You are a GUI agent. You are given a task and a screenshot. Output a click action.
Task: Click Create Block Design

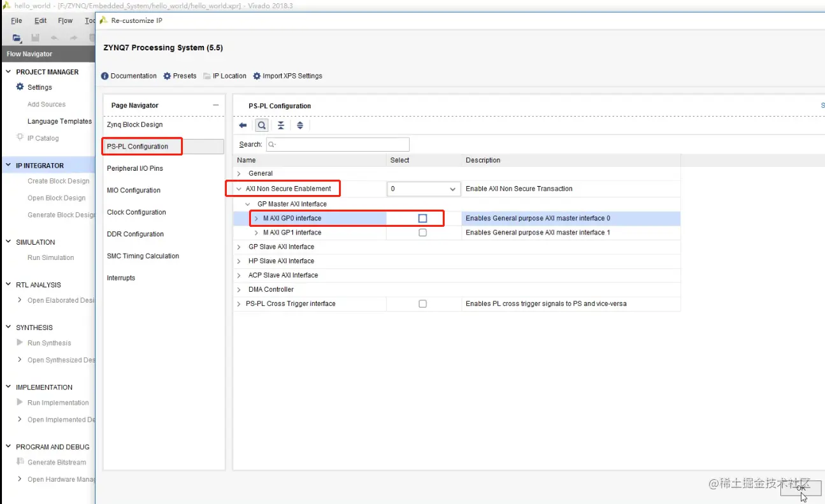59,181
